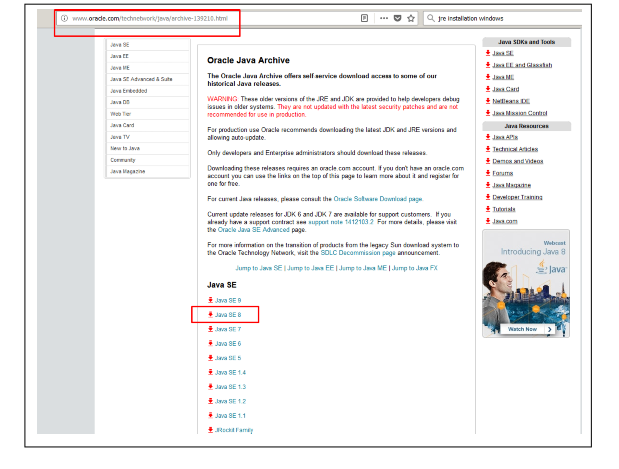619x469 pixels.
Task: Open Demos and Videos resource link
Action: [x=518, y=161]
